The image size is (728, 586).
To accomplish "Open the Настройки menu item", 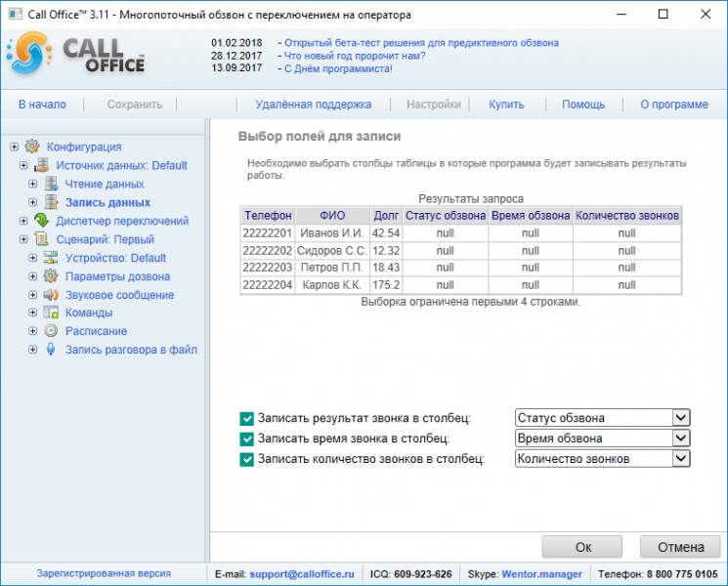I will point(434,105).
